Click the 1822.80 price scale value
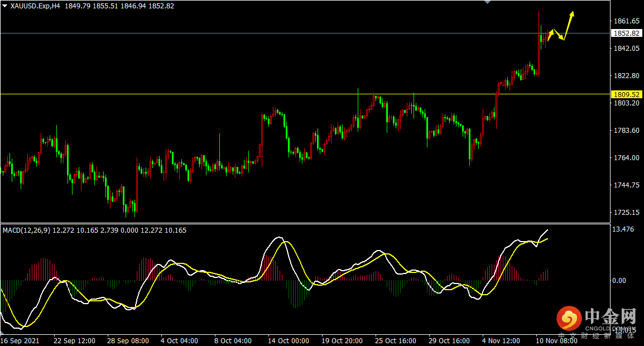Viewport: 644px width, 346px height. click(626, 75)
